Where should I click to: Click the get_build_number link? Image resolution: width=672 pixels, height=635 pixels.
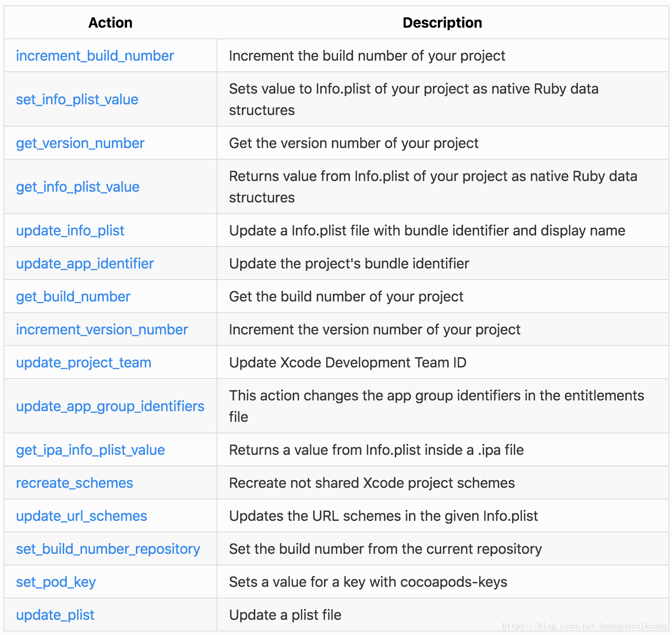[x=73, y=297]
